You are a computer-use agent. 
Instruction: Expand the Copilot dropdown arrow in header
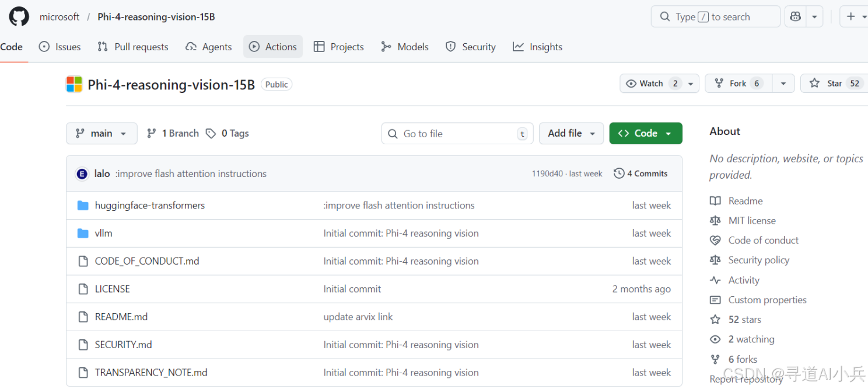(x=814, y=17)
